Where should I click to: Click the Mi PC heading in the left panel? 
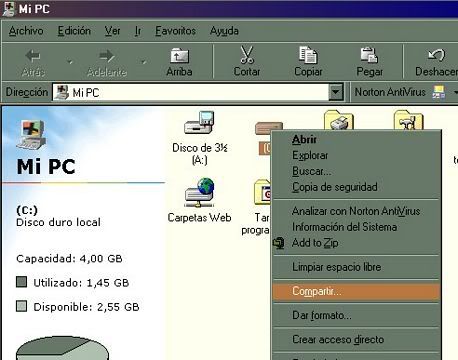(x=46, y=167)
